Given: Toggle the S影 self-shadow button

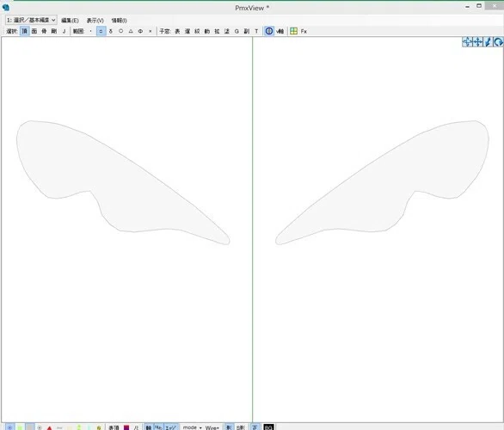Looking at the screenshot, I should (x=241, y=427).
